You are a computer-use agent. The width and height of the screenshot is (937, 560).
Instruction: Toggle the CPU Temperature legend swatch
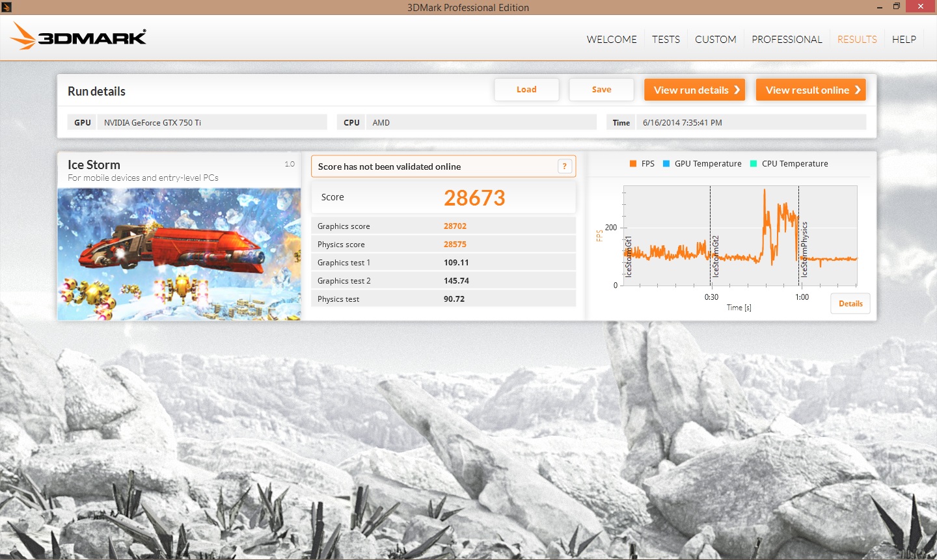click(x=754, y=164)
